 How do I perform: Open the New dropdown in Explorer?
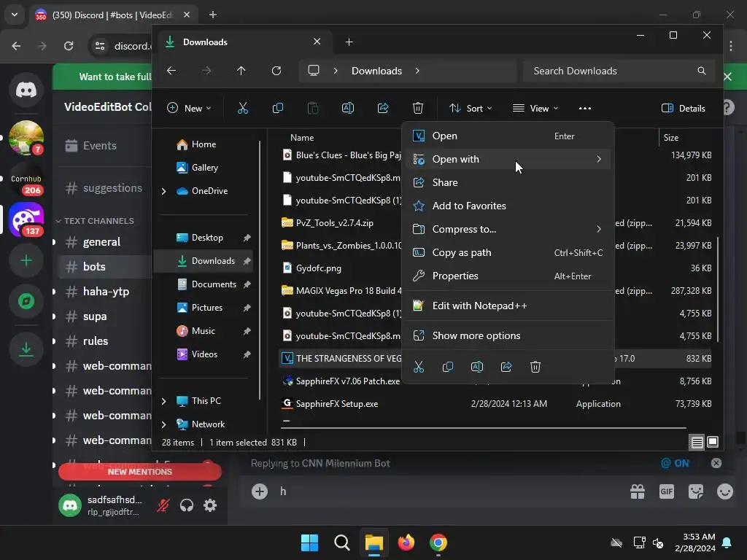click(189, 109)
